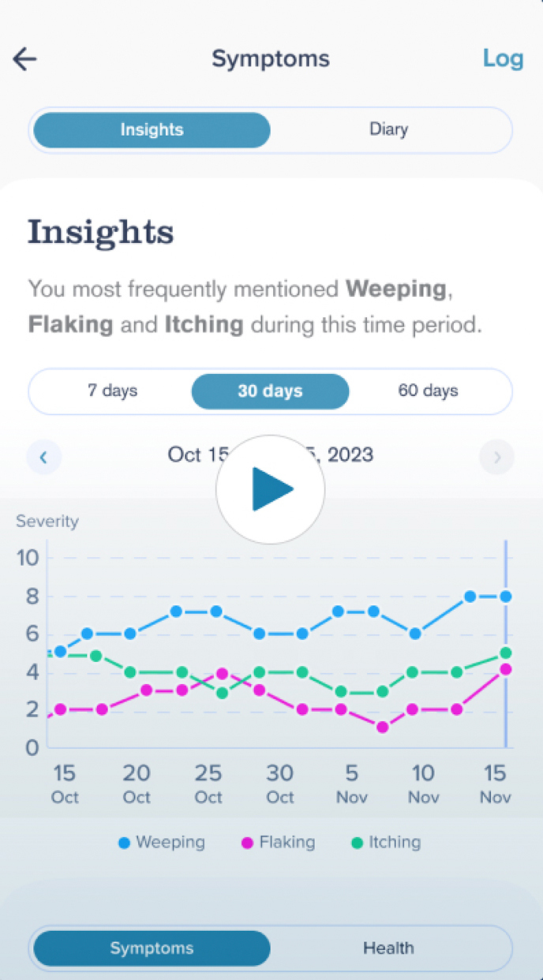Show the Health view
This screenshot has height=980, width=543.
point(388,948)
